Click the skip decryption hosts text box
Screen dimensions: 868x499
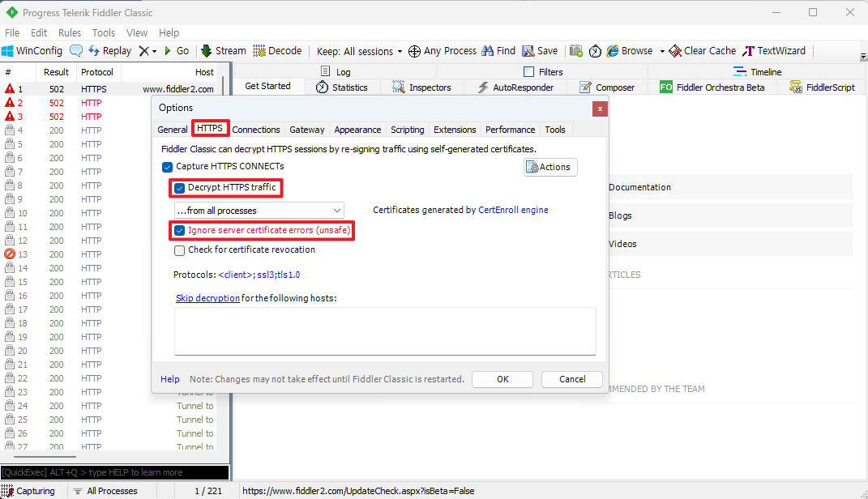[x=385, y=331]
